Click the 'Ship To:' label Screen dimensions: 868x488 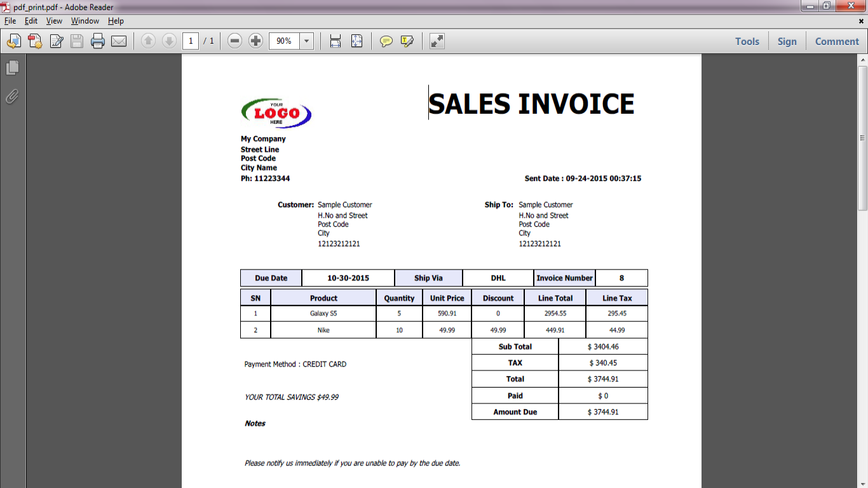(x=499, y=205)
